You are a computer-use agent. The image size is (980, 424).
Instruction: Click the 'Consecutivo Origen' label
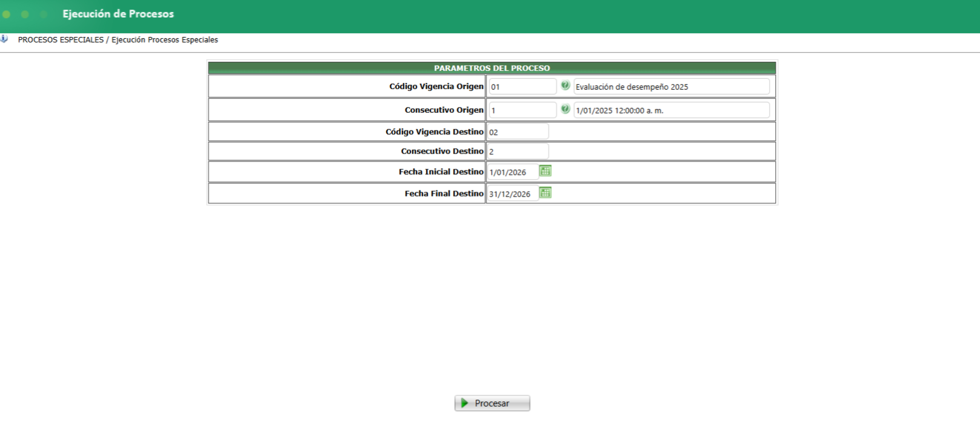[444, 110]
